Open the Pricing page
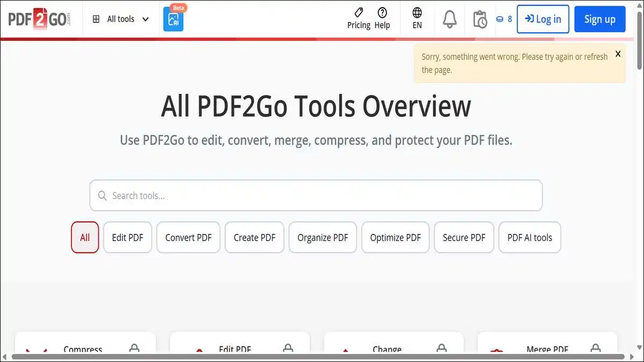The image size is (644, 362). pyautogui.click(x=359, y=19)
